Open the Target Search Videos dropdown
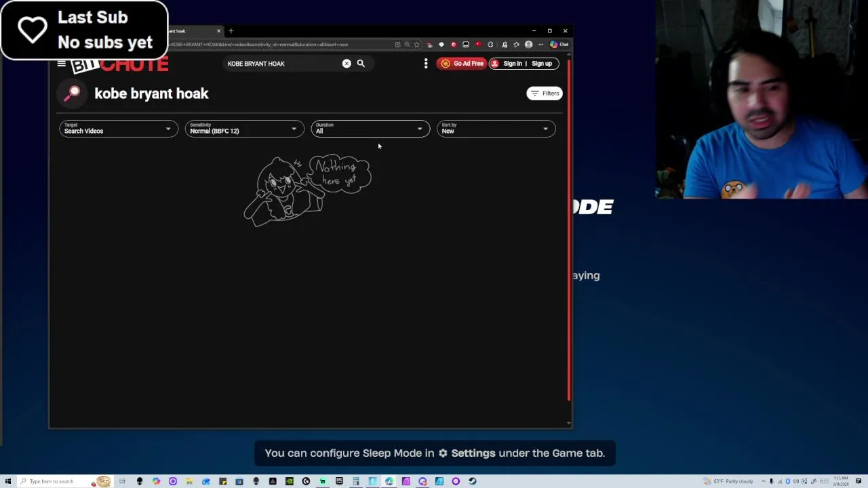Image resolution: width=868 pixels, height=488 pixels. (x=119, y=129)
